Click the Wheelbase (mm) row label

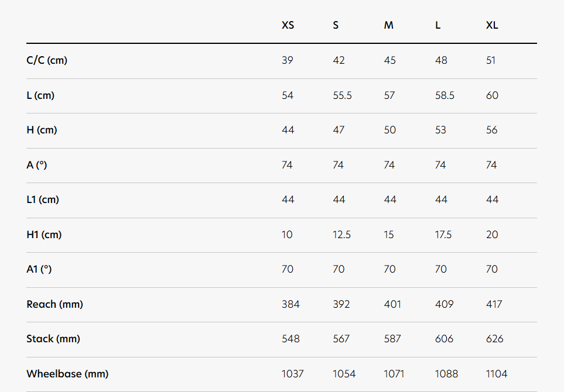pos(67,374)
